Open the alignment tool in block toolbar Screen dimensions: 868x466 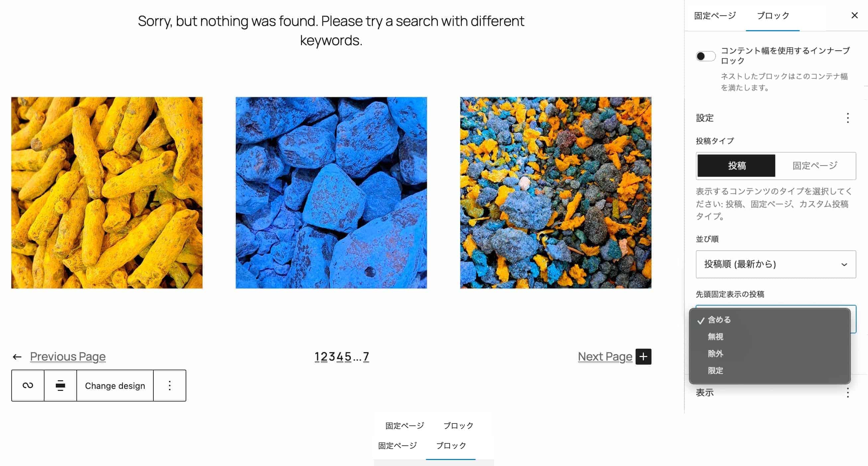(x=60, y=386)
